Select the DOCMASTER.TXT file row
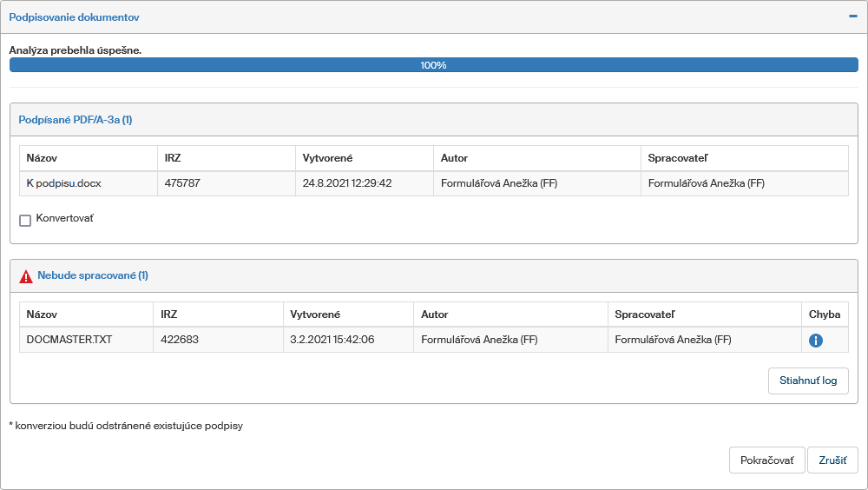The image size is (868, 490). pos(69,340)
